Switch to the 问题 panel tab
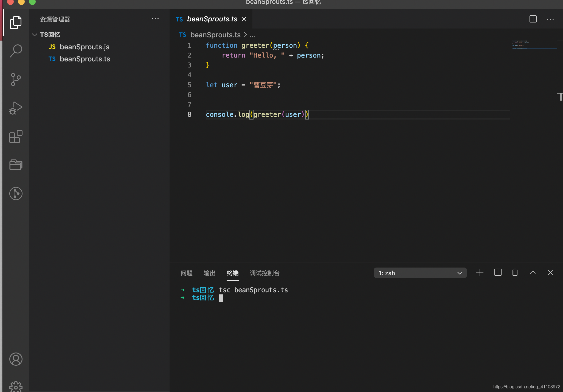This screenshot has width=563, height=392. 187,273
